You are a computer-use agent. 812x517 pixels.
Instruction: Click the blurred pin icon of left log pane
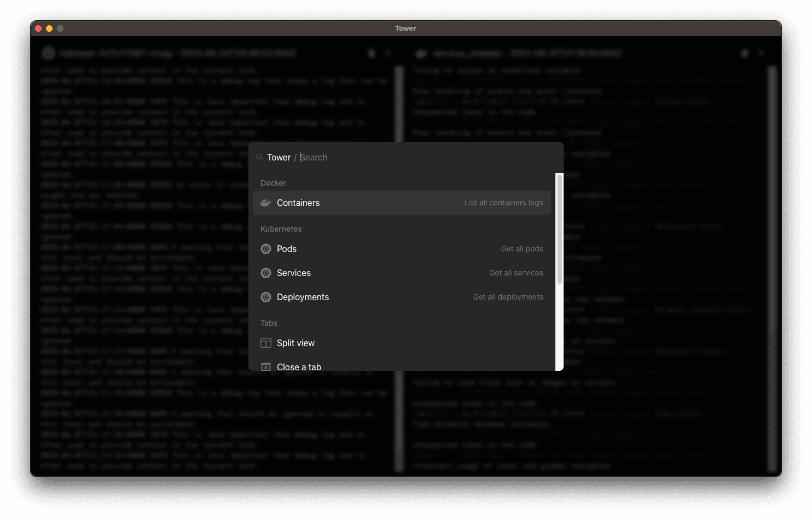coord(372,53)
